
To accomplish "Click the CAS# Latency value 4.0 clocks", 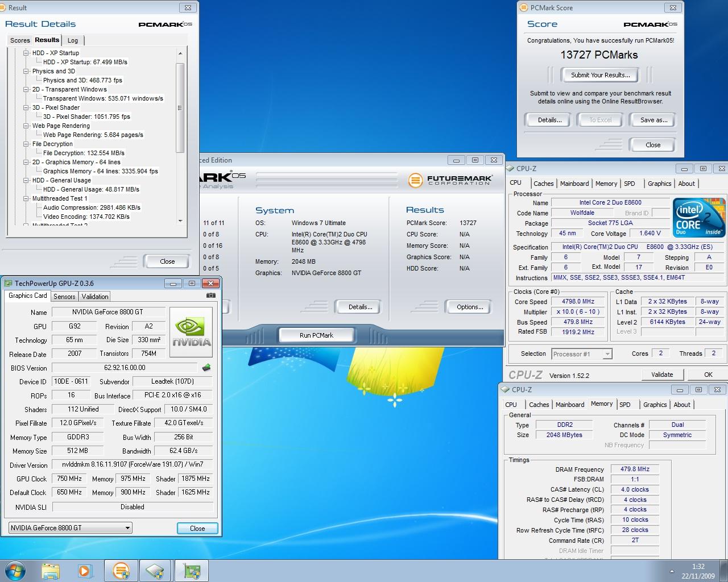I will (x=635, y=489).
